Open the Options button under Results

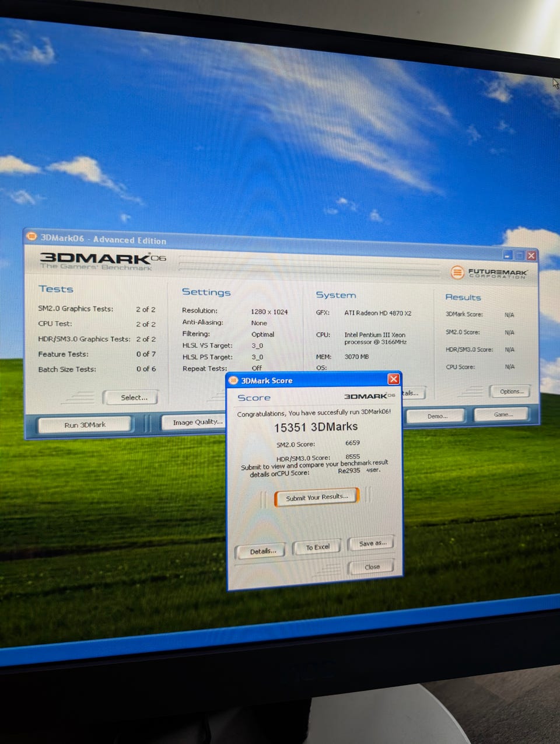coord(510,391)
